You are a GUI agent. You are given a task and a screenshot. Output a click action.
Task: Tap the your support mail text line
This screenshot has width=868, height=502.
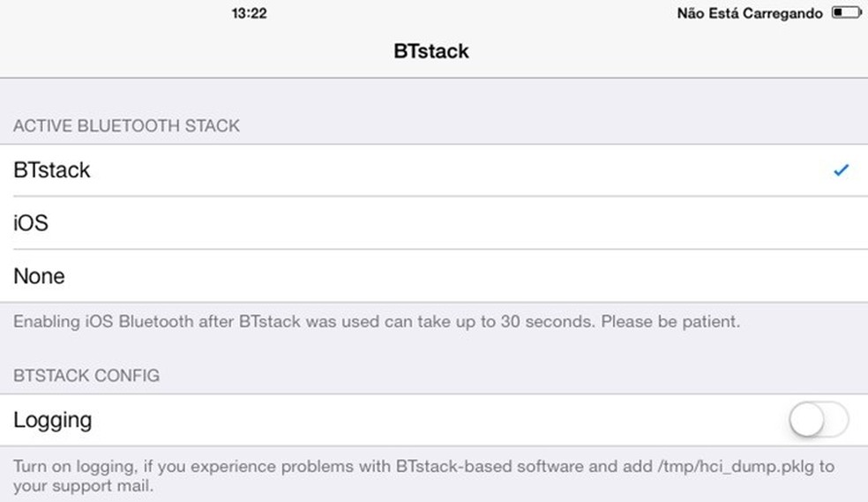click(83, 486)
